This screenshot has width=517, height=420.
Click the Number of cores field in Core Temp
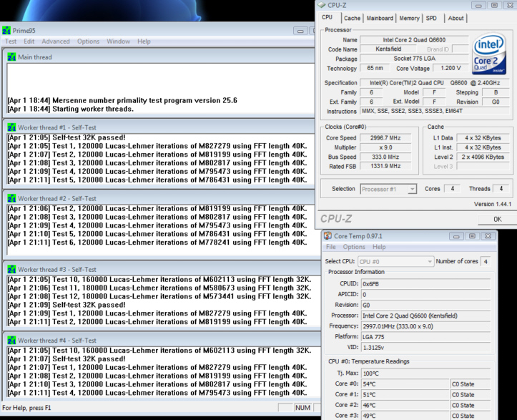486,261
